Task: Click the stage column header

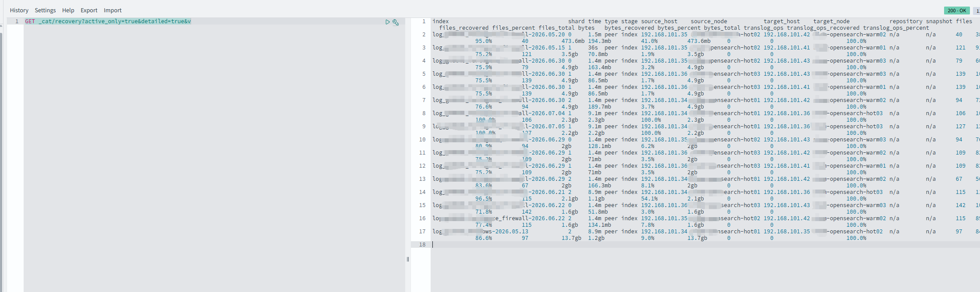Action: (630, 21)
